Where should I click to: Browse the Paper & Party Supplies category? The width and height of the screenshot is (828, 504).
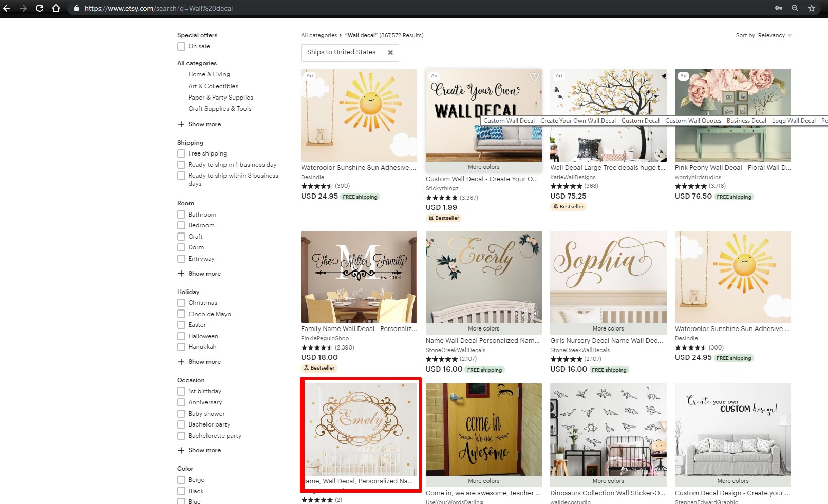point(221,98)
